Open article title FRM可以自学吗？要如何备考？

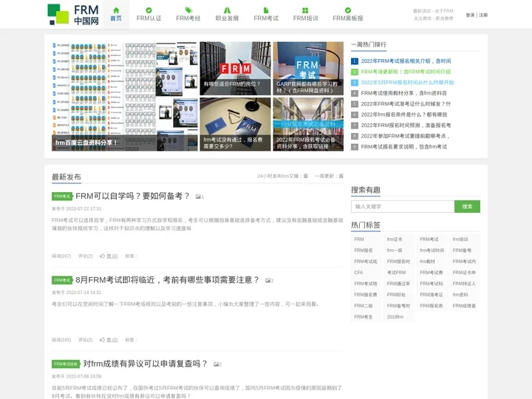point(132,196)
